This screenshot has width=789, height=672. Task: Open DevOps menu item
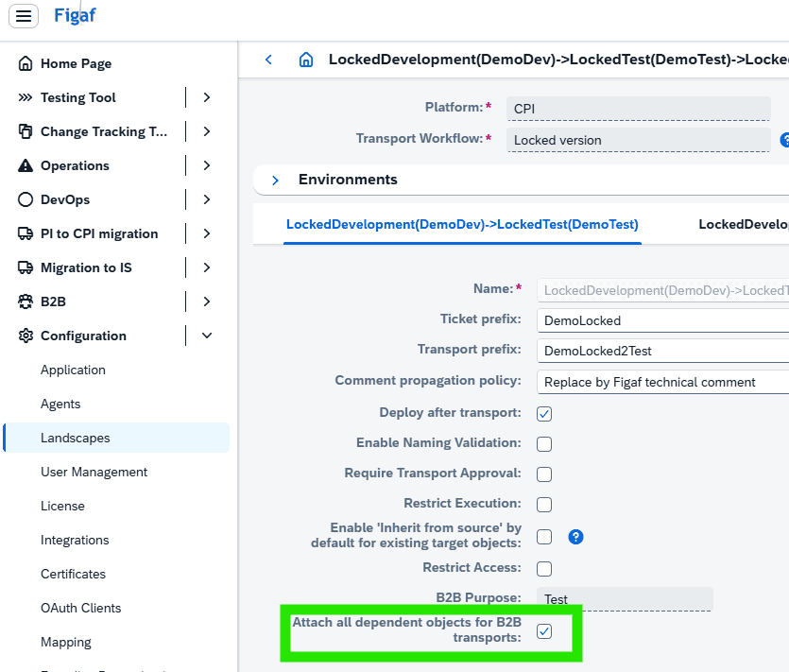pos(65,199)
